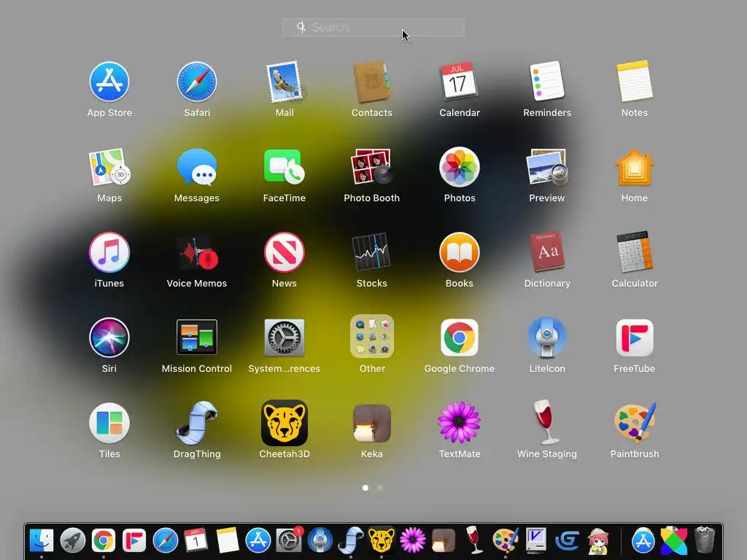Viewport: 747px width, 560px height.
Task: Open the Books app
Action: [460, 252]
